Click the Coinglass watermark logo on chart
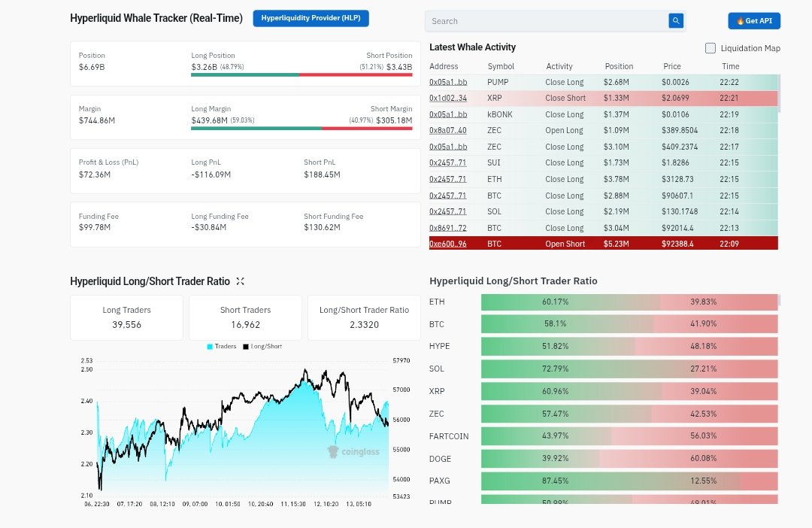 353,451
